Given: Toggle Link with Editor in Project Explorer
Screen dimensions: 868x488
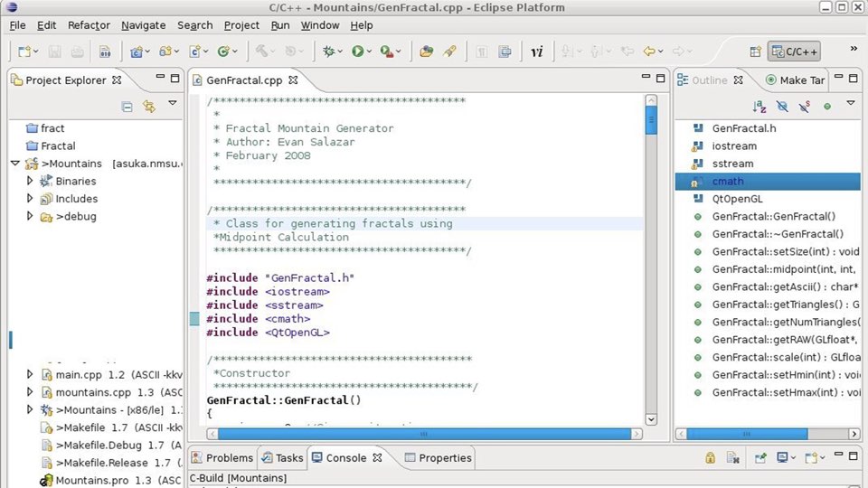Looking at the screenshot, I should [x=149, y=107].
